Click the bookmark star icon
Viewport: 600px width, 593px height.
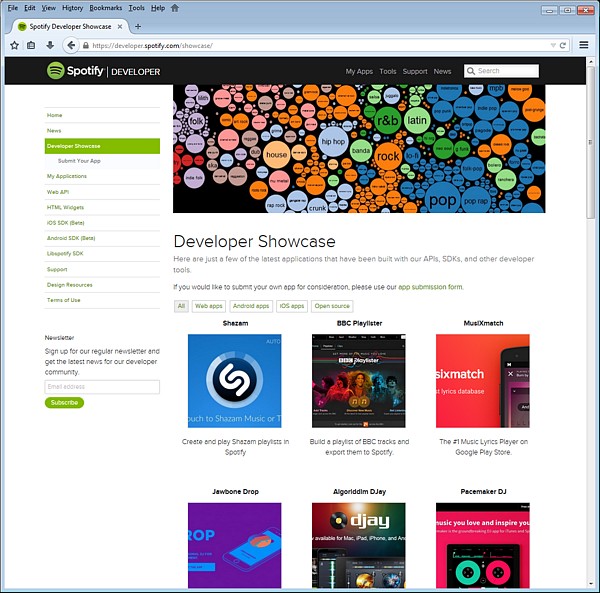(x=15, y=45)
